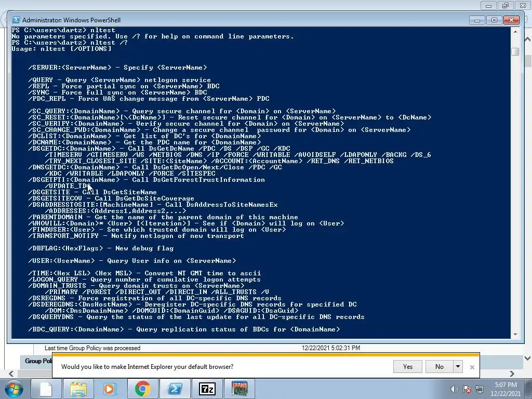Screen dimensions: 532x399
Task: Click the background window's vertical scroll down arrow
Action: point(528,358)
